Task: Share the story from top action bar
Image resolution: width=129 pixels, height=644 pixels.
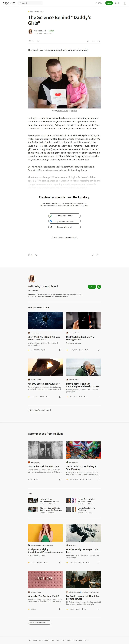Action: click(99, 41)
